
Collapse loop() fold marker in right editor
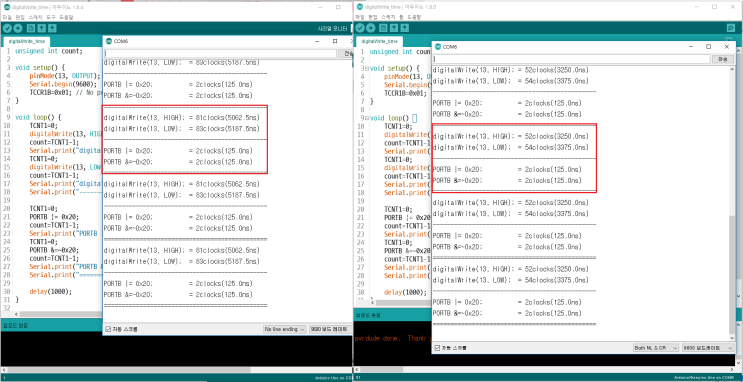click(x=366, y=118)
